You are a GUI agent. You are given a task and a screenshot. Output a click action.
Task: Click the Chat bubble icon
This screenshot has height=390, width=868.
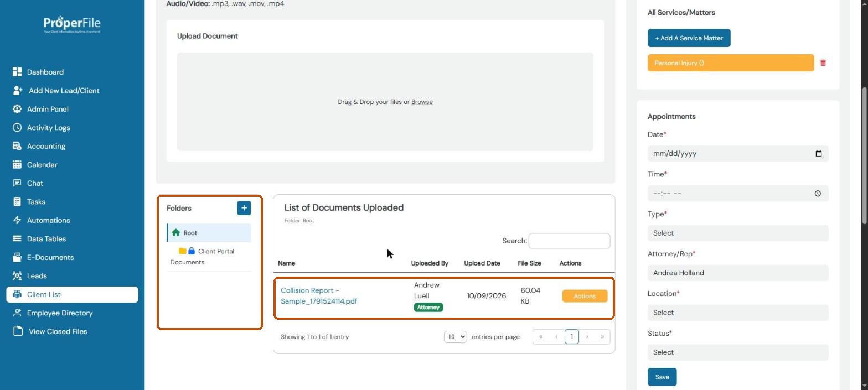pyautogui.click(x=17, y=183)
